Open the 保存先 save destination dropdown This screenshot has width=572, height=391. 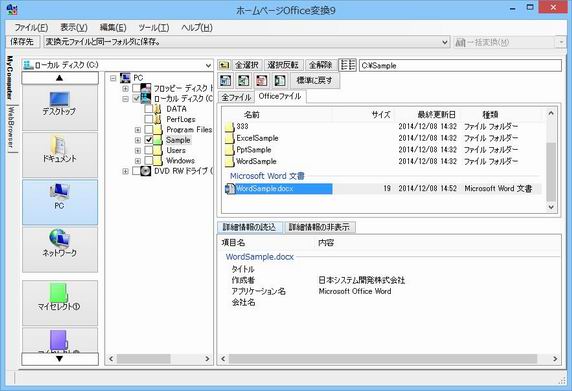point(445,42)
